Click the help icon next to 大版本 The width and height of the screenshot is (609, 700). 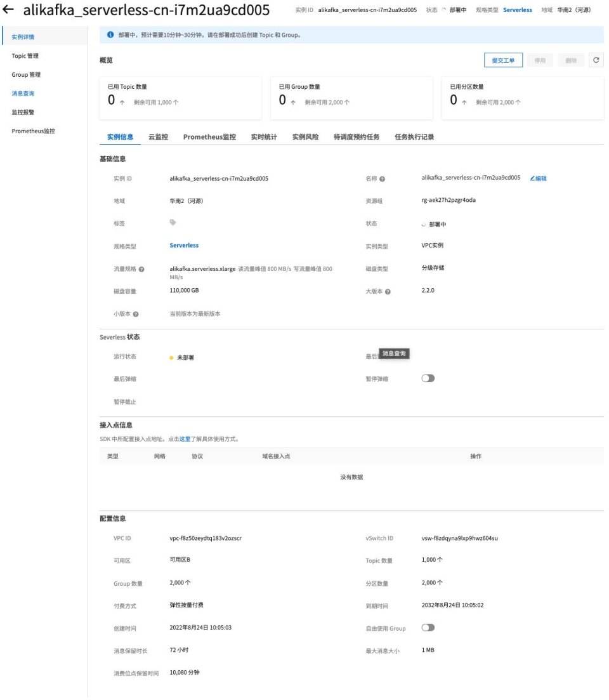pos(388,292)
